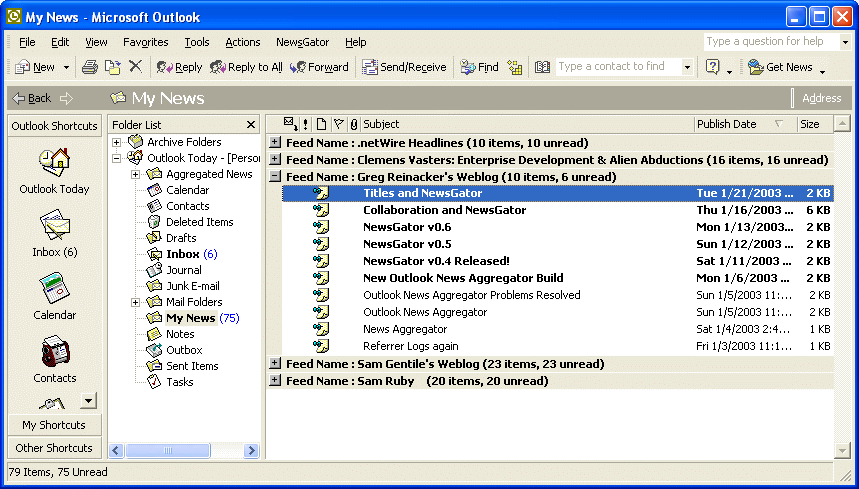
Task: Select the Sent Items folder
Action: 192,366
